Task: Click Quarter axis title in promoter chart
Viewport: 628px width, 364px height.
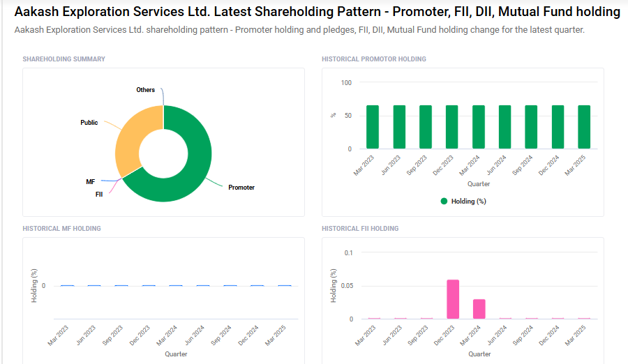Action: (x=479, y=184)
